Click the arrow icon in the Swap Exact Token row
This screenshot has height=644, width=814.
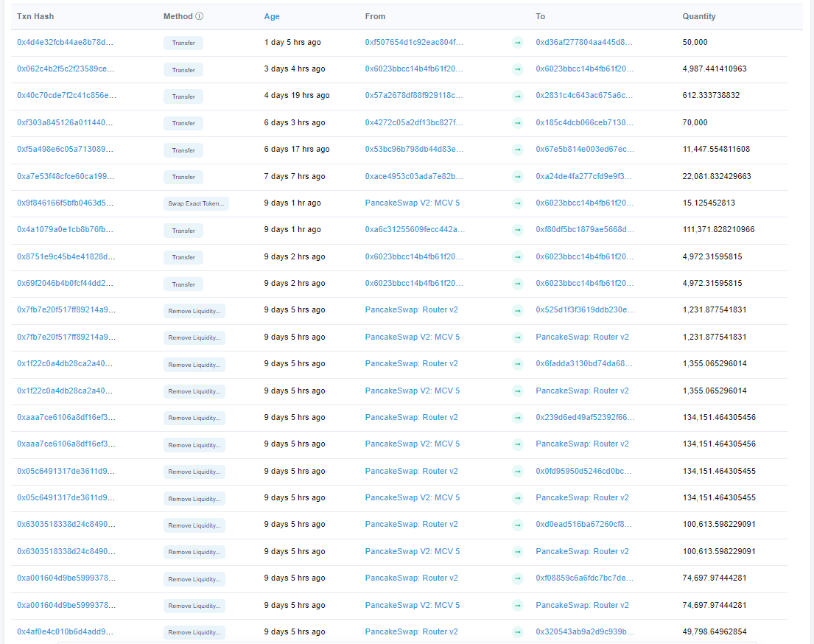point(518,203)
